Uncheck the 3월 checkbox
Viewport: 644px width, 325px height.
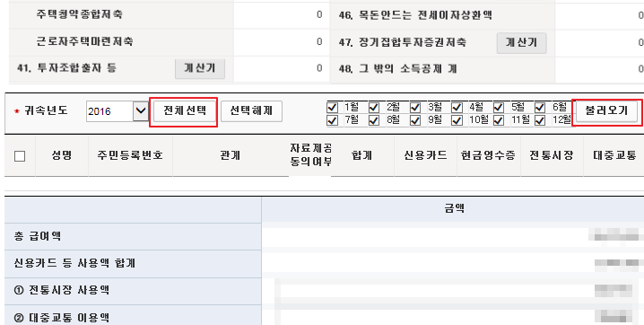[415, 108]
